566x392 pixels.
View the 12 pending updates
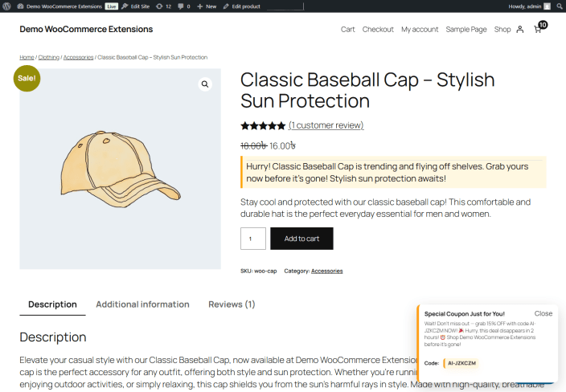[x=163, y=6]
